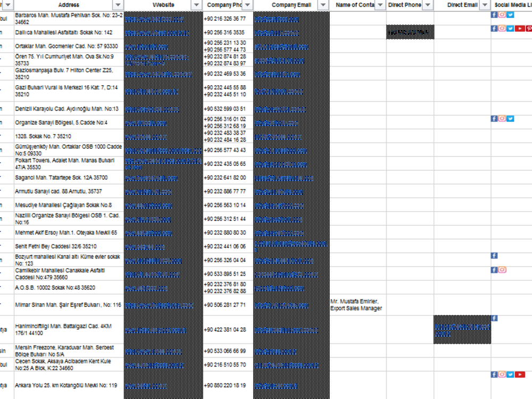Select phone number '+90 216 326 36 77'
The width and height of the screenshot is (532, 399).
pos(225,19)
